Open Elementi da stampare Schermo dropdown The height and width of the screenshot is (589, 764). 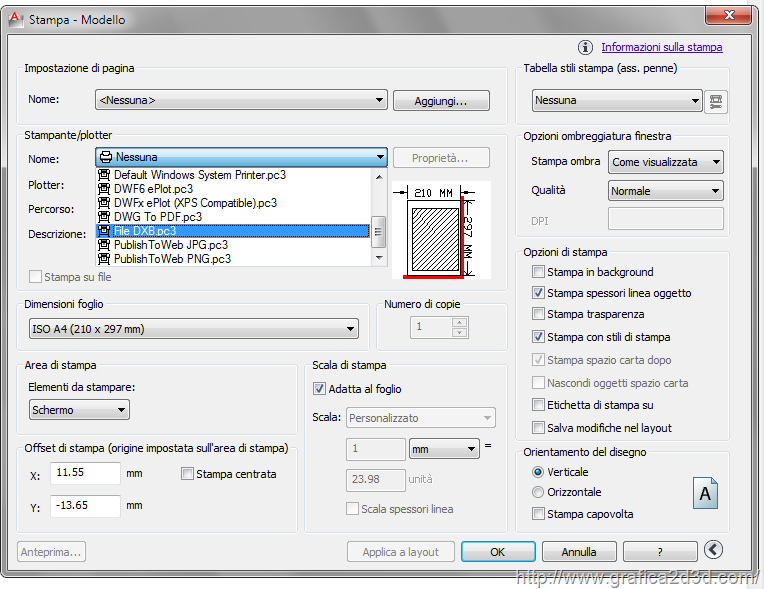[79, 410]
